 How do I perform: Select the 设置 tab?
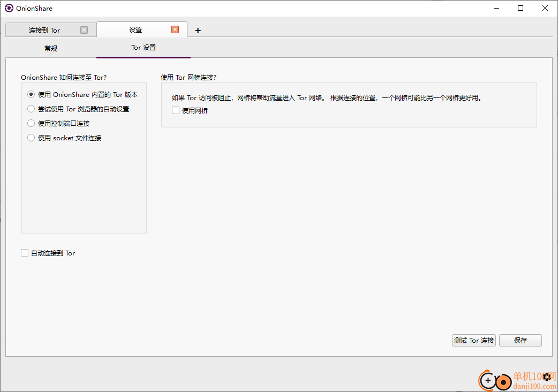(142, 29)
